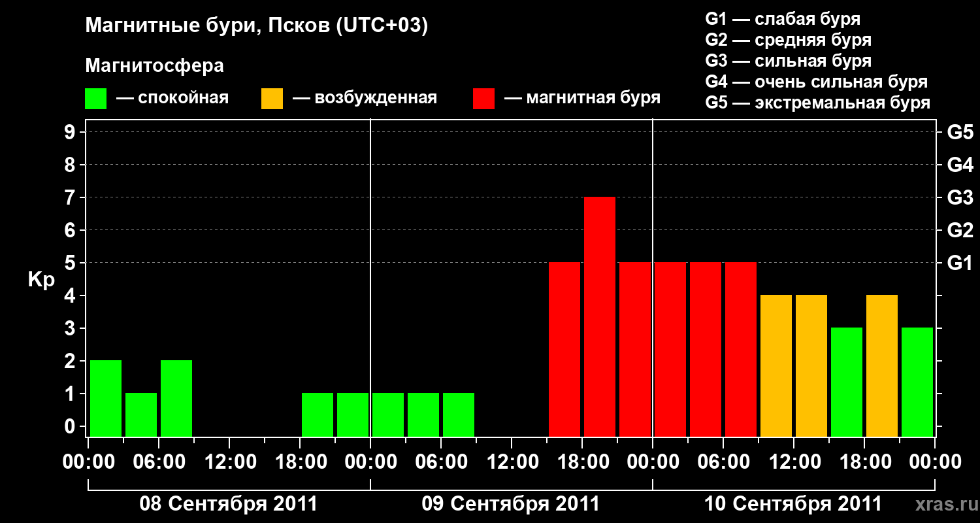Click the '— возбужденная' legend label
Screen dimensions: 980x523
365,98
